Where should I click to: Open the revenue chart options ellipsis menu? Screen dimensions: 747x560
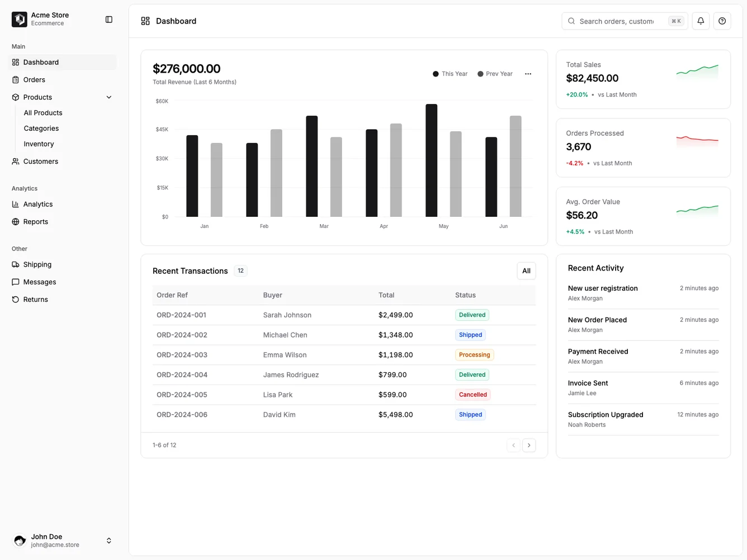point(527,73)
